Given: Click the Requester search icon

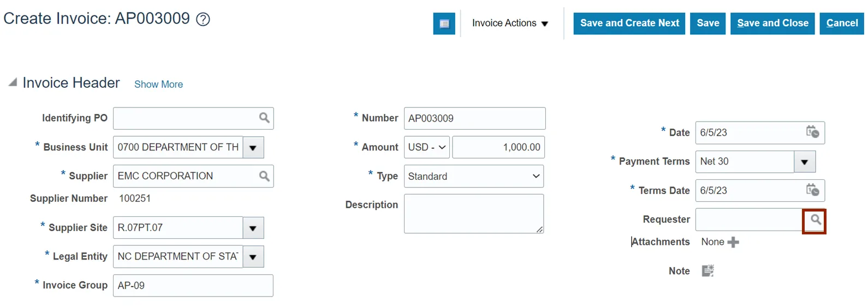Looking at the screenshot, I should pos(815,220).
